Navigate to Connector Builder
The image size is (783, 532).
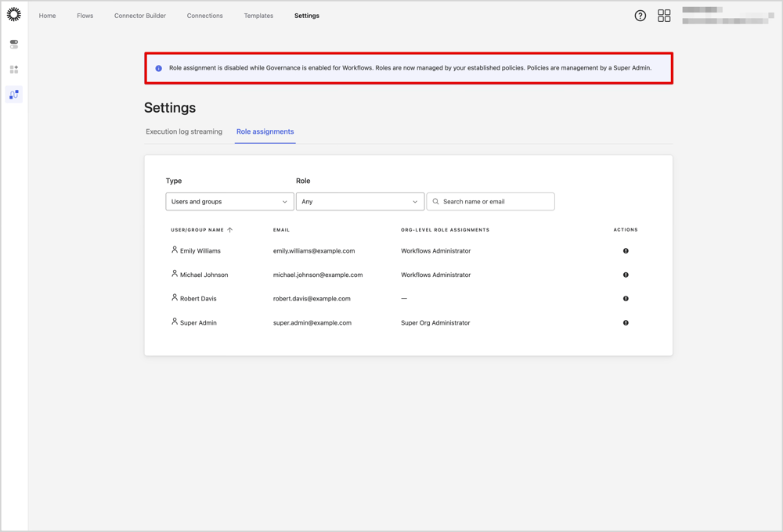(x=139, y=15)
